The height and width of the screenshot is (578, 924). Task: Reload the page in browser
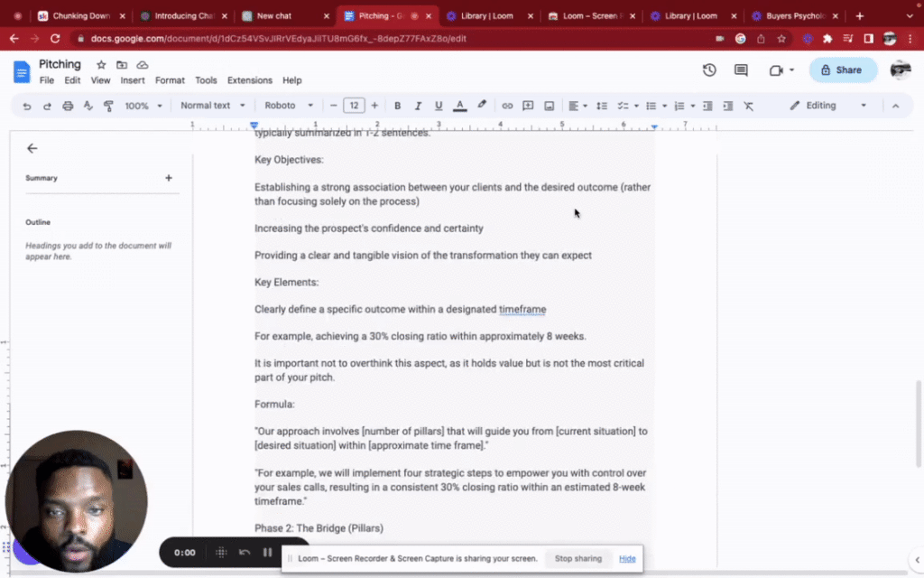pyautogui.click(x=55, y=38)
